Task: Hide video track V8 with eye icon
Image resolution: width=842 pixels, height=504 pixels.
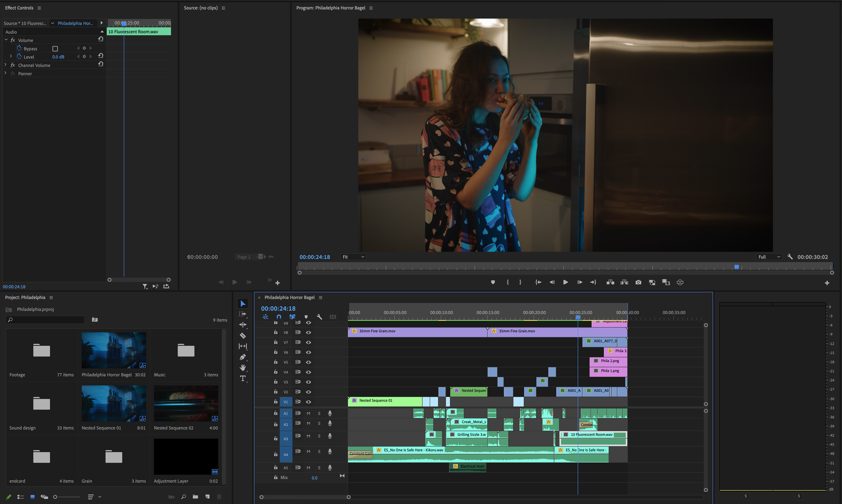Action: 309,332
